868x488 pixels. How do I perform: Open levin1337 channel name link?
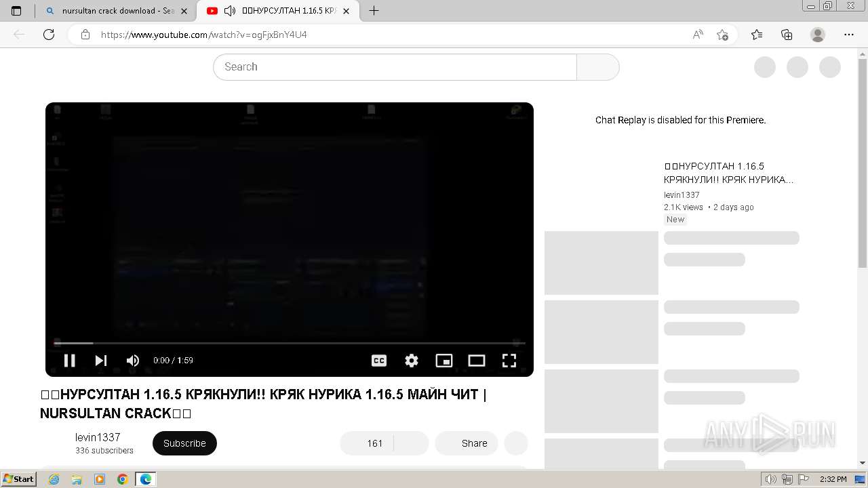[x=98, y=437]
